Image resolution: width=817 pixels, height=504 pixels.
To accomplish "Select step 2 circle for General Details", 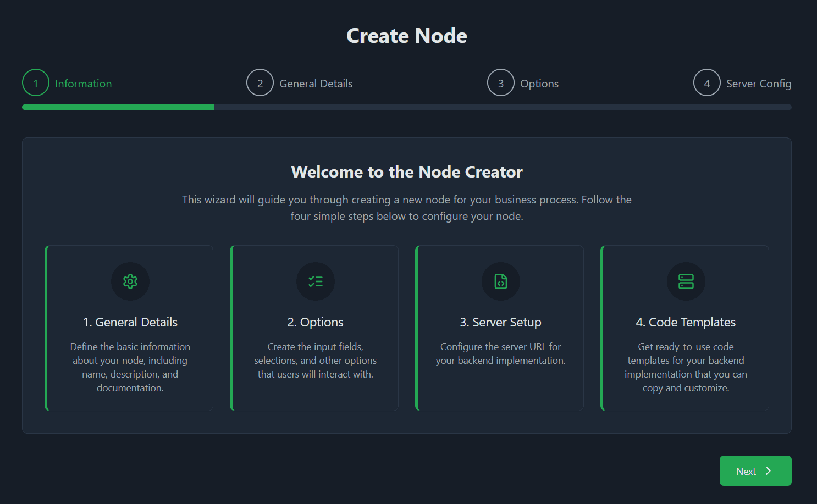I will pyautogui.click(x=260, y=83).
